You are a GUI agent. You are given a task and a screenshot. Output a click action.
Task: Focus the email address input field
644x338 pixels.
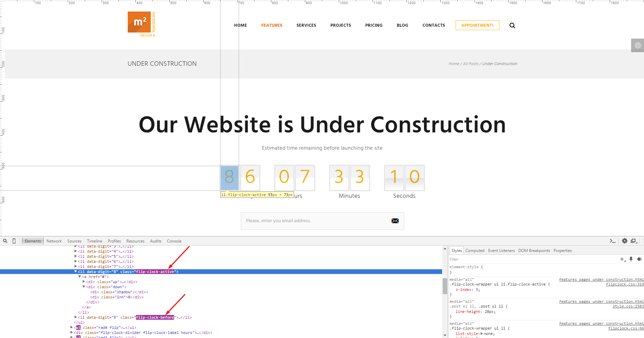coord(315,221)
